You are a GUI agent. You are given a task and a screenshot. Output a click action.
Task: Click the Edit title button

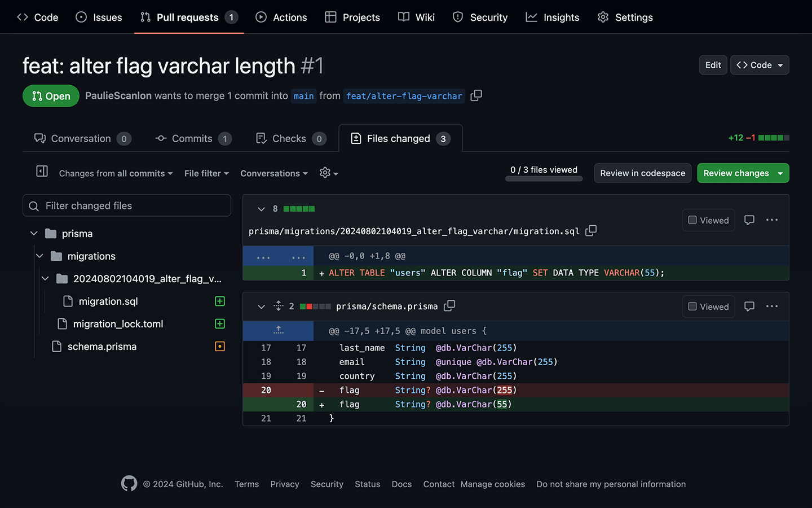pyautogui.click(x=713, y=65)
